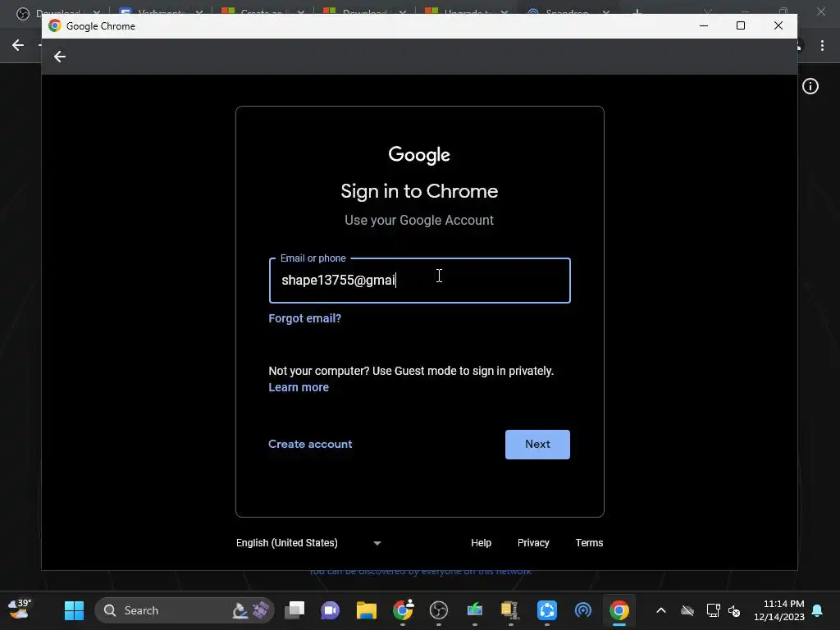The width and height of the screenshot is (840, 630).
Task: Open Task View from the taskbar
Action: tap(294, 610)
